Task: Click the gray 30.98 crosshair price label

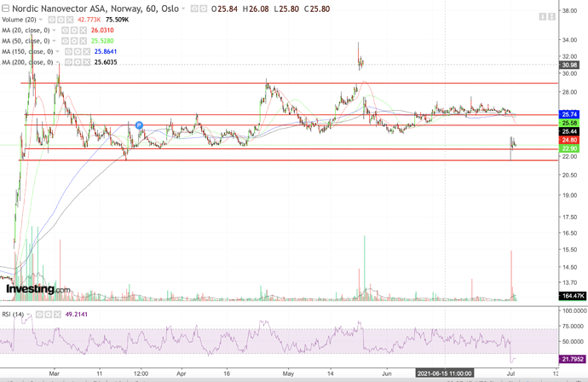Action: coord(569,65)
